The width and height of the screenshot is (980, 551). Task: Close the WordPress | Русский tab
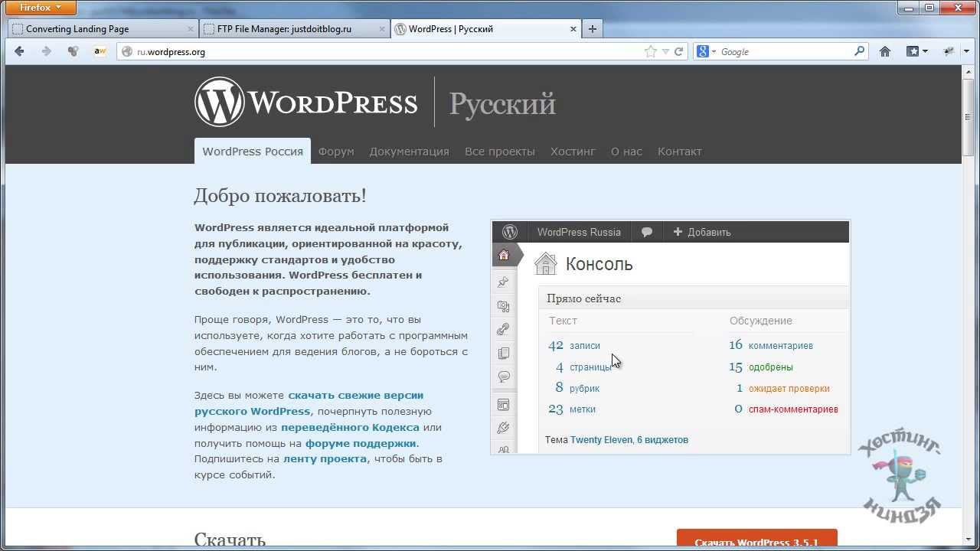(x=573, y=29)
